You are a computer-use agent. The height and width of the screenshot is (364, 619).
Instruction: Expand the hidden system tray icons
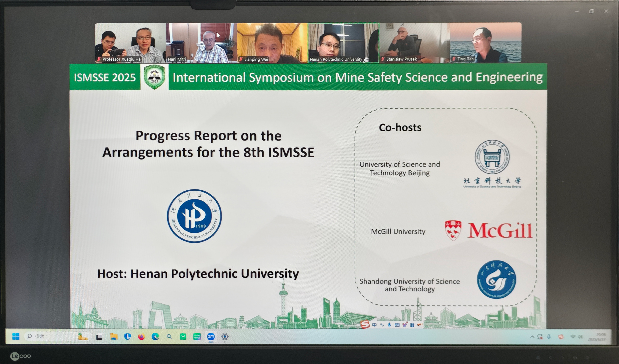tap(532, 337)
